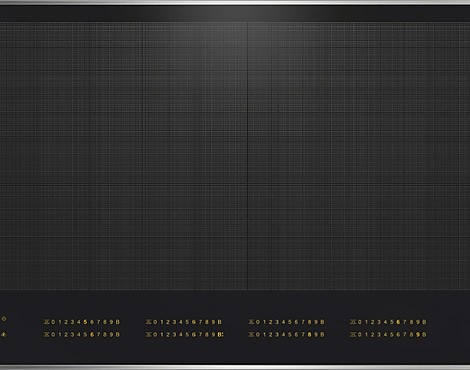Tap the left flexible cooking zone surface

click(123, 156)
